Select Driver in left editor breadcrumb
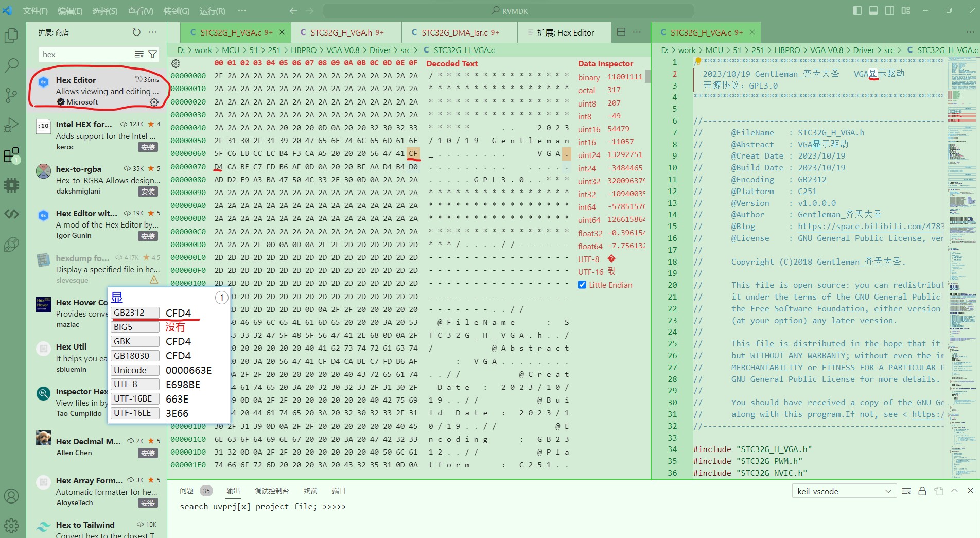 [x=380, y=50]
